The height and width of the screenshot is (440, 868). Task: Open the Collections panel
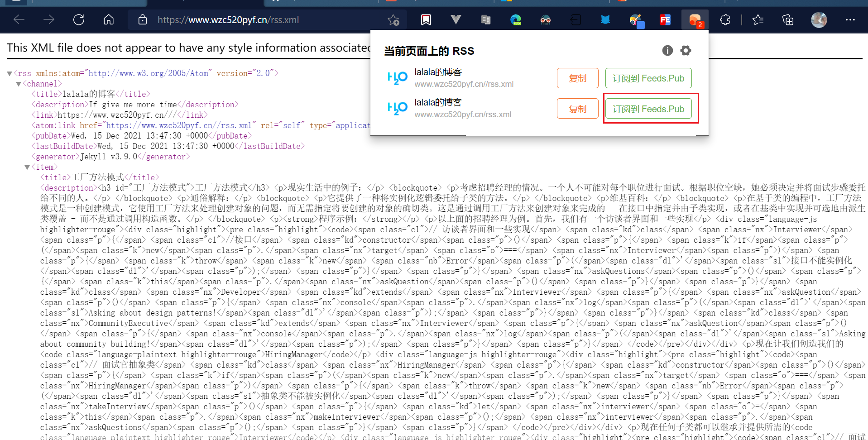[x=788, y=20]
